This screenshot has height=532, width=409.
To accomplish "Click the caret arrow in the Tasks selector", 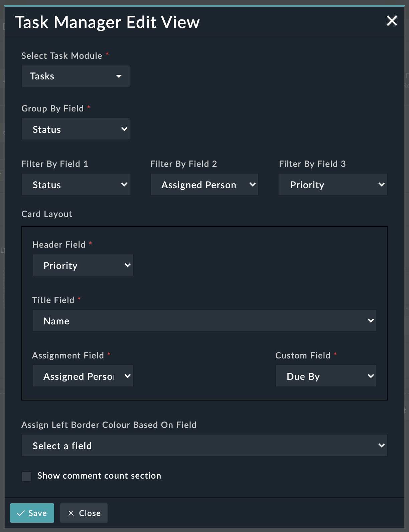I will pos(119,76).
